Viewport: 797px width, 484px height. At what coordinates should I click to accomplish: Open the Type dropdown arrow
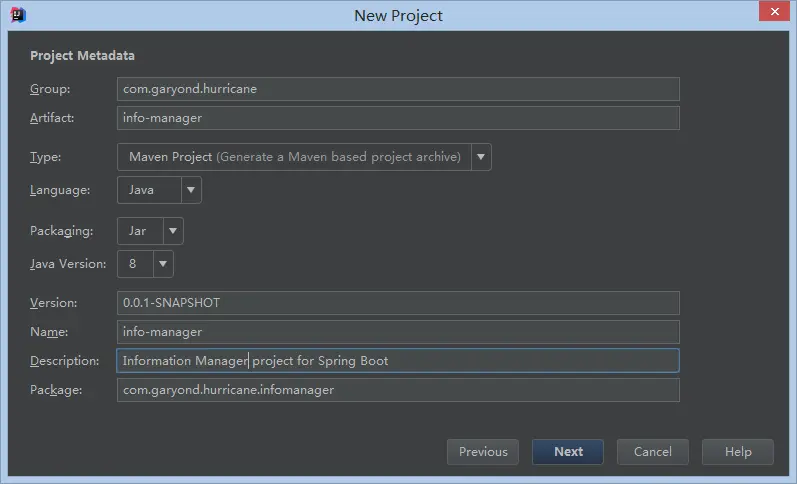(481, 157)
